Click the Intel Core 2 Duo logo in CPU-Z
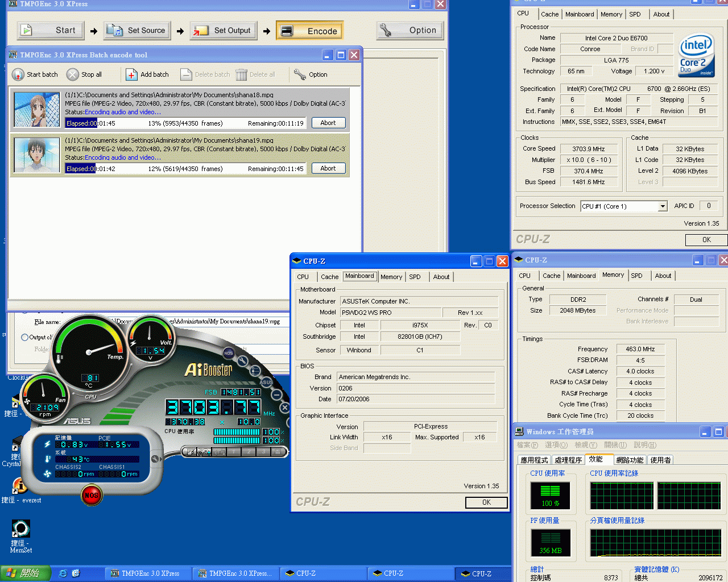The height and width of the screenshot is (582, 728). (x=696, y=55)
